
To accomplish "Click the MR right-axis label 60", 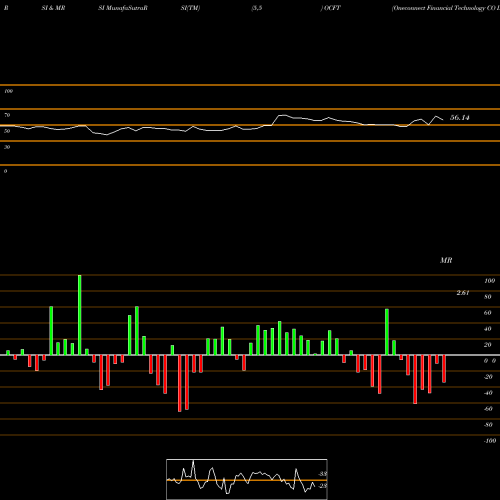I will pos(488,313).
